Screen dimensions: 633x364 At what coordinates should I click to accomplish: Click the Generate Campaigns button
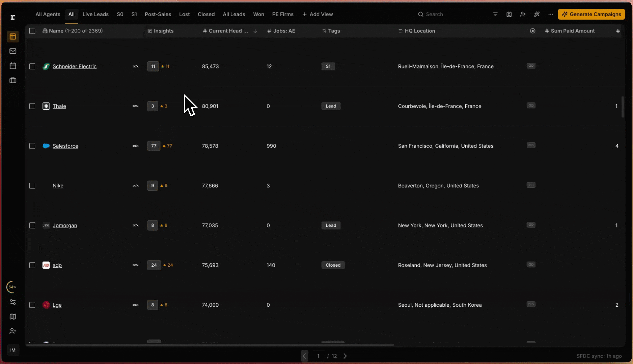pyautogui.click(x=591, y=14)
